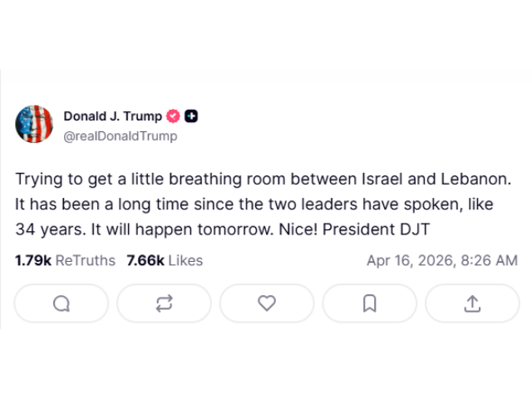Image resolution: width=532 pixels, height=399 pixels.
Task: Open the Apr 16, 2026 timestamp
Action: 441,260
